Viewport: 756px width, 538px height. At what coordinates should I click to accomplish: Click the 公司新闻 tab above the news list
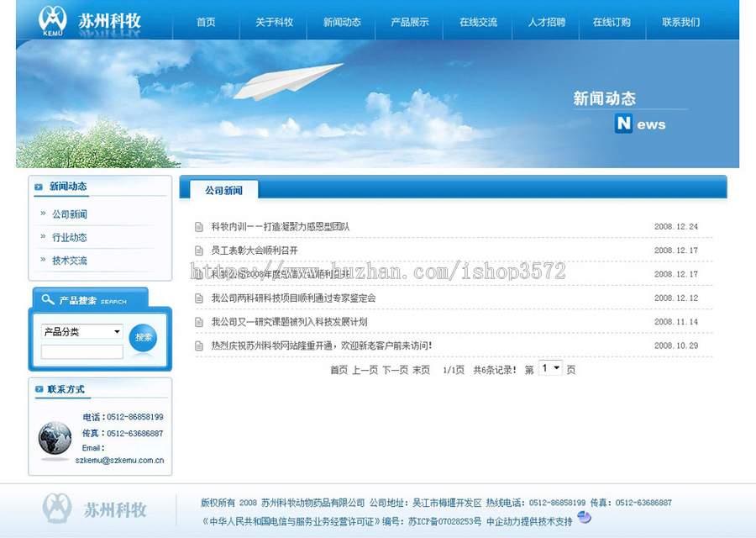[x=222, y=190]
